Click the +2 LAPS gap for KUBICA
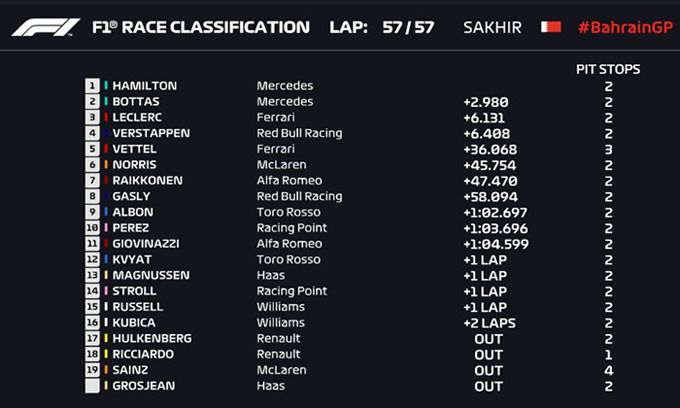The height and width of the screenshot is (408, 680). tap(490, 323)
